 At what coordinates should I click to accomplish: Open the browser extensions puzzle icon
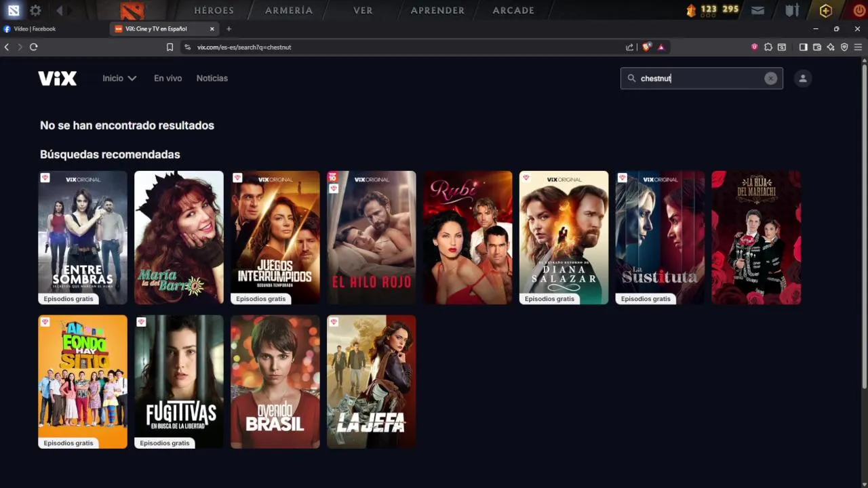pos(768,47)
